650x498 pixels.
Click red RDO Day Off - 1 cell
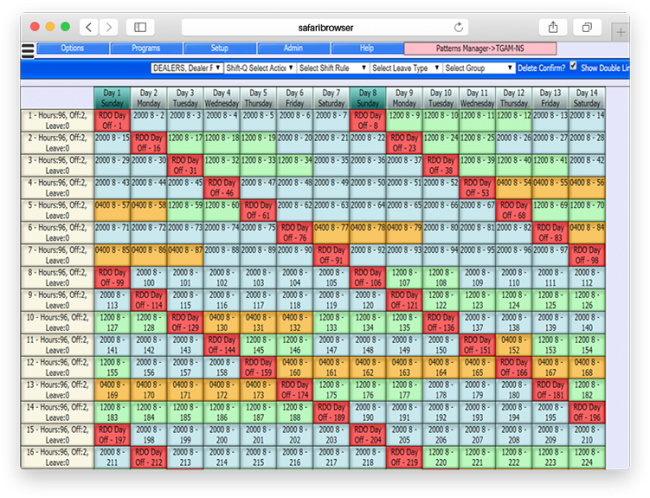112,121
